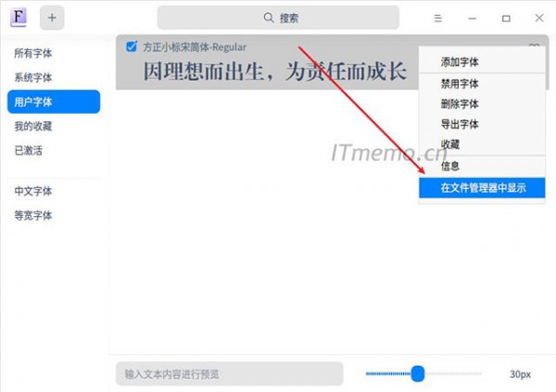The image size is (556, 392).
Task: Choose 信息 from the context menu
Action: [x=482, y=166]
